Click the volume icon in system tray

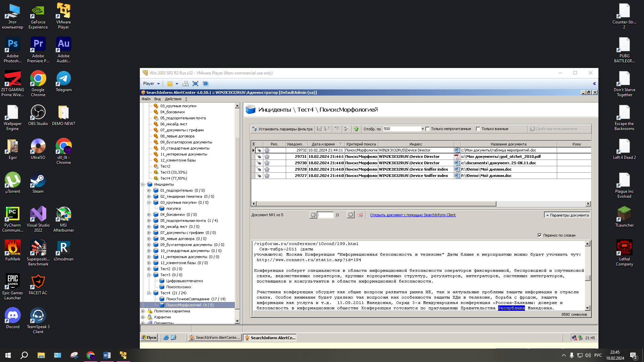coord(588,355)
